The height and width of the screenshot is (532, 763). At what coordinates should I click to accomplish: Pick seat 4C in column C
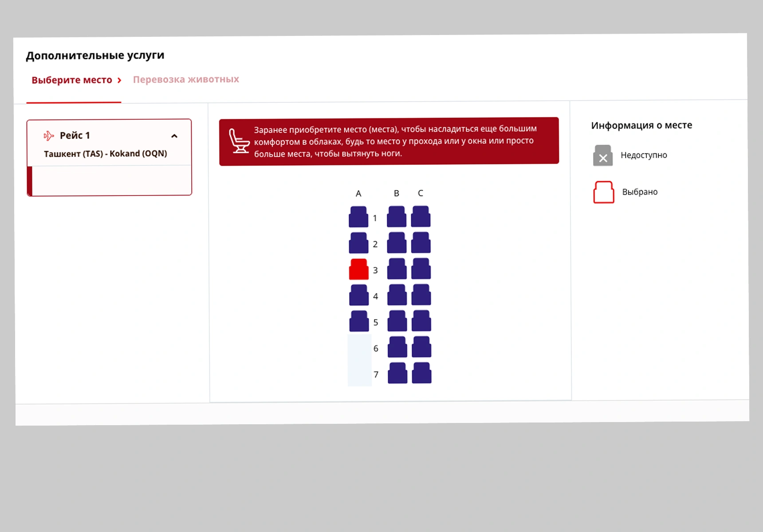click(421, 295)
